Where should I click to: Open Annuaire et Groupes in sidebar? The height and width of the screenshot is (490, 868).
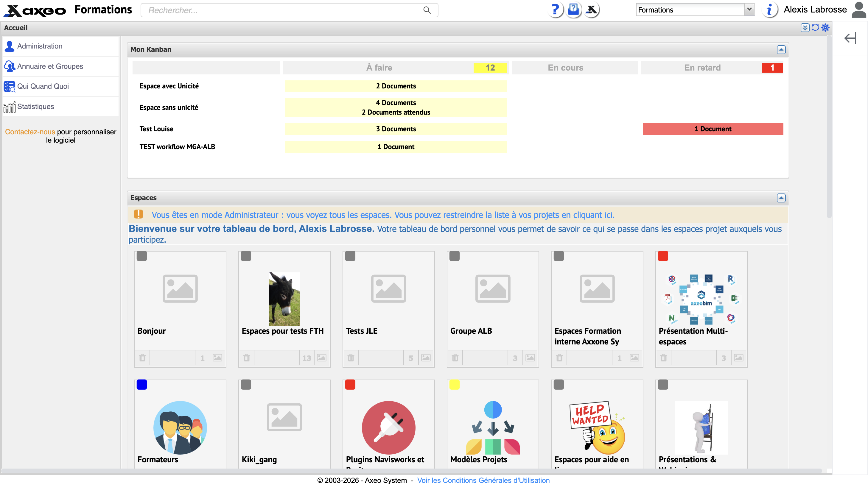point(61,66)
